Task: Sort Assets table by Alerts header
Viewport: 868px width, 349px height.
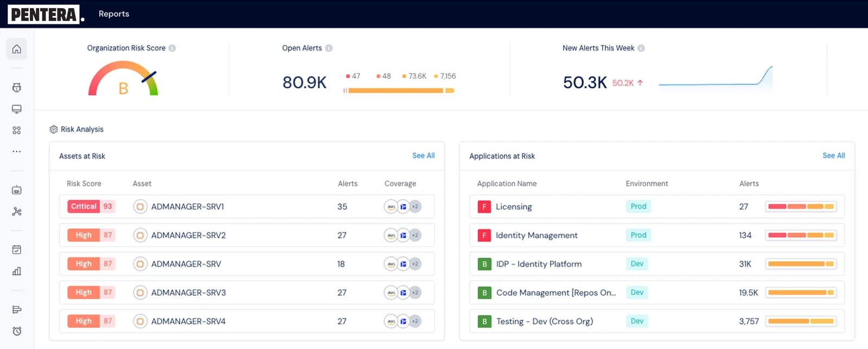Action: tap(348, 184)
